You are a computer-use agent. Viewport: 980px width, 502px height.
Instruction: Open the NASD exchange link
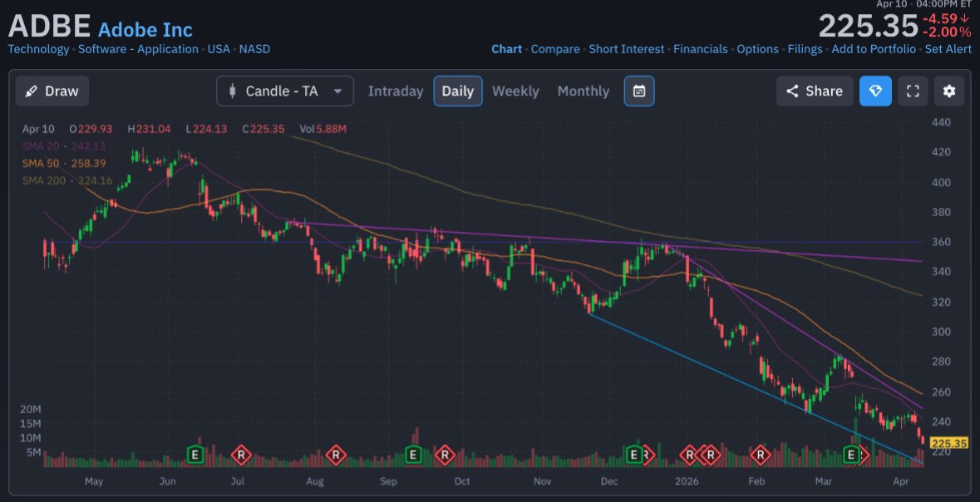coord(254,49)
